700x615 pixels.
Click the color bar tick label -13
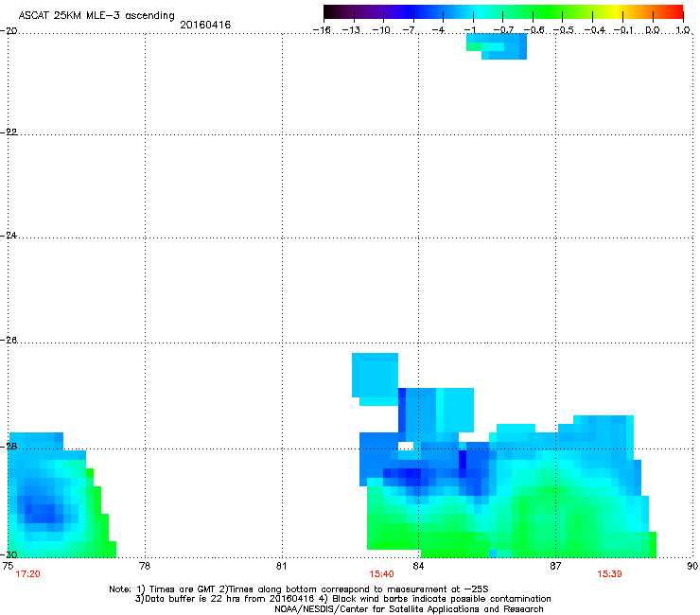pyautogui.click(x=351, y=30)
